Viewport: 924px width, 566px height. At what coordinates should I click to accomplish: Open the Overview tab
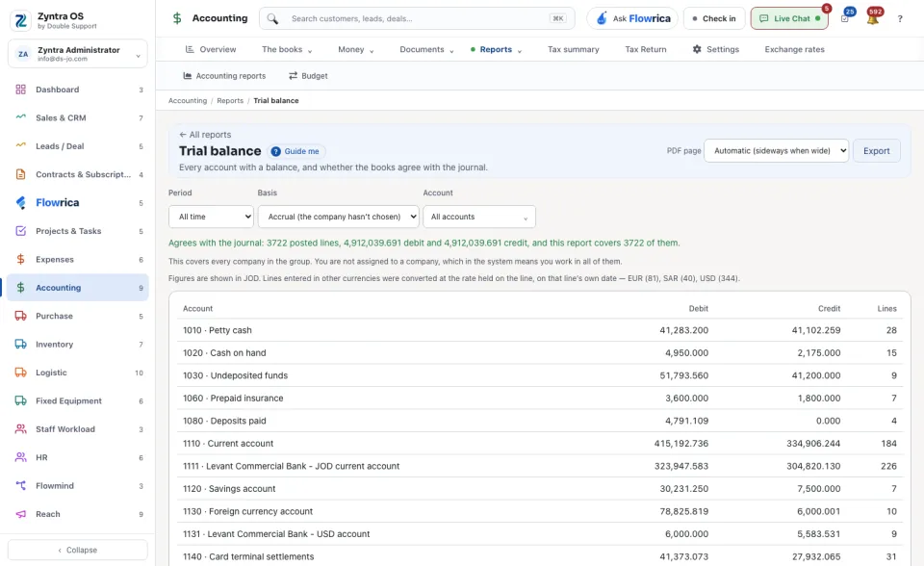tap(211, 49)
